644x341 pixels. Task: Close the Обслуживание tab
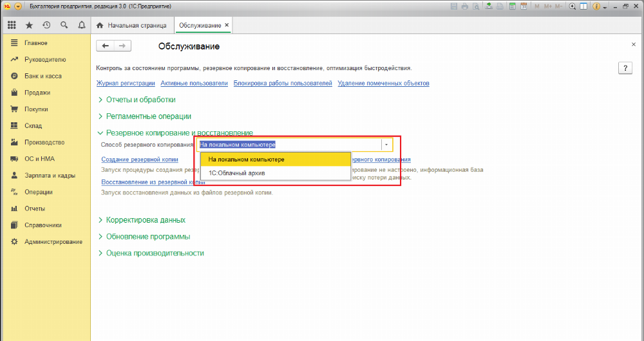[227, 26]
